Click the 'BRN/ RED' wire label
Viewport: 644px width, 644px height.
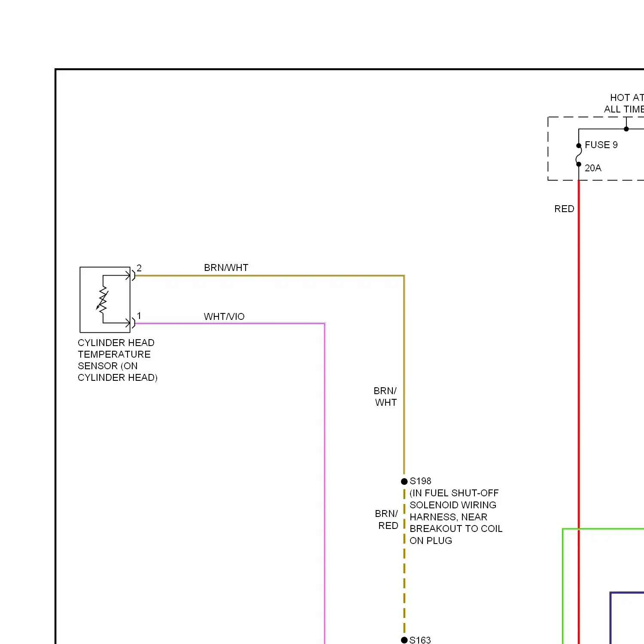(387, 519)
